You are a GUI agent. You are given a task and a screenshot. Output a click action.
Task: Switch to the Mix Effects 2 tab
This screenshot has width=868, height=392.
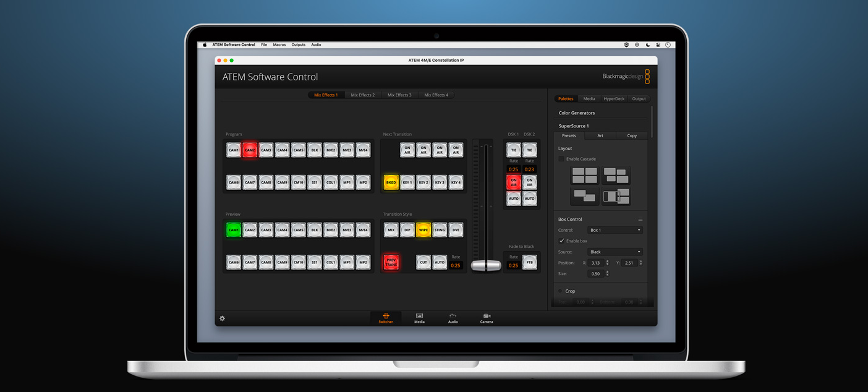coord(362,95)
